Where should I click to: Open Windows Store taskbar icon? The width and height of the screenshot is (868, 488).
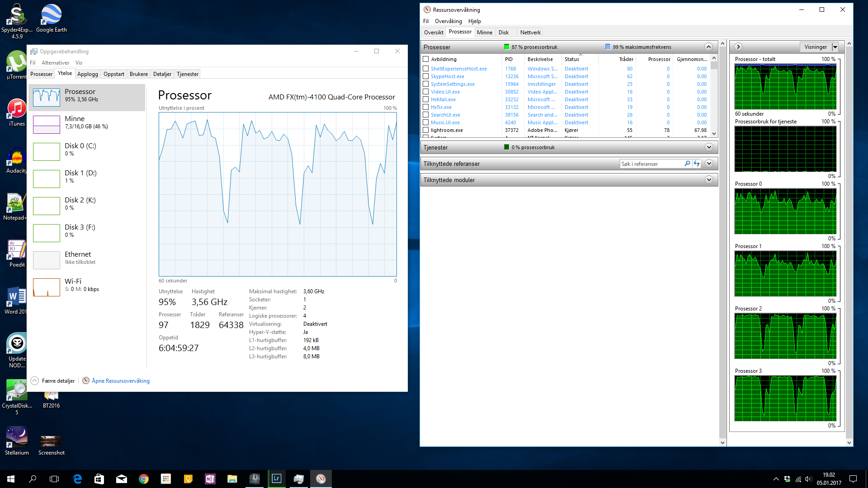(99, 479)
